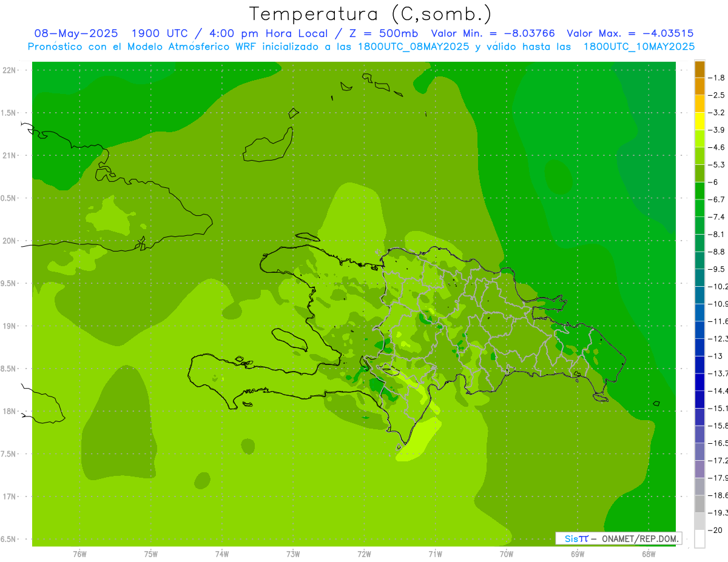
Task: Click the '19N' latitude label
Action: (x=8, y=326)
